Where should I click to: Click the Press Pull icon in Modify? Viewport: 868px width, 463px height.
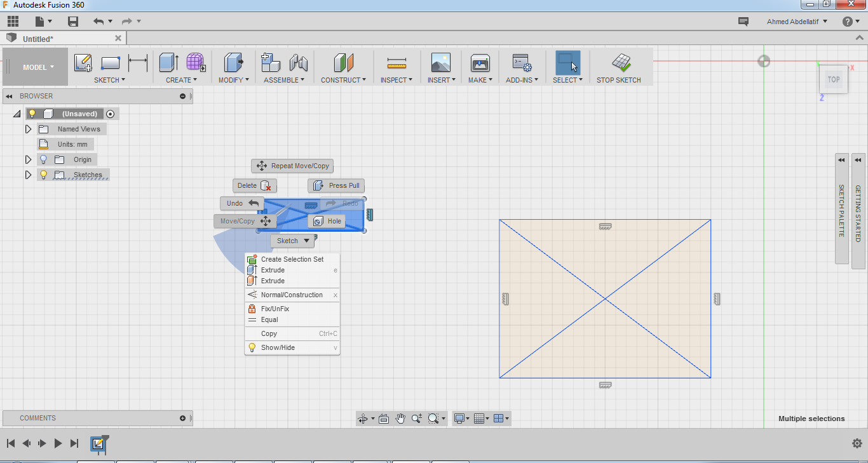tap(233, 63)
